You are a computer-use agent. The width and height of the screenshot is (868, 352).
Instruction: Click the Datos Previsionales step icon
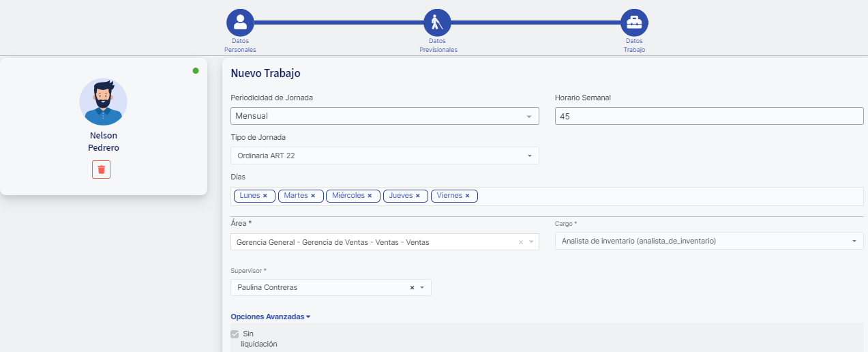pos(437,23)
